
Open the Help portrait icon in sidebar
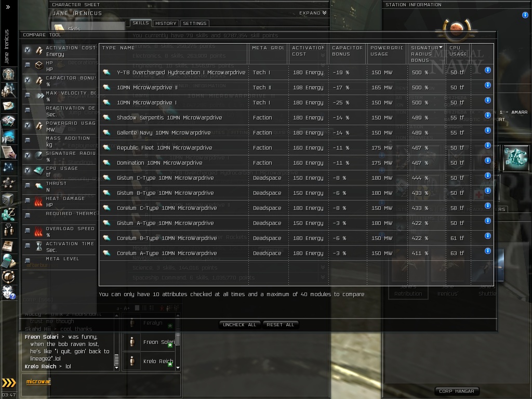pyautogui.click(x=8, y=292)
